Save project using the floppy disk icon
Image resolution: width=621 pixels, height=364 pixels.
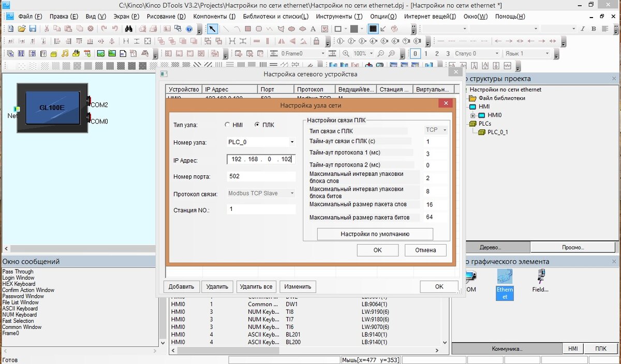(x=33, y=28)
